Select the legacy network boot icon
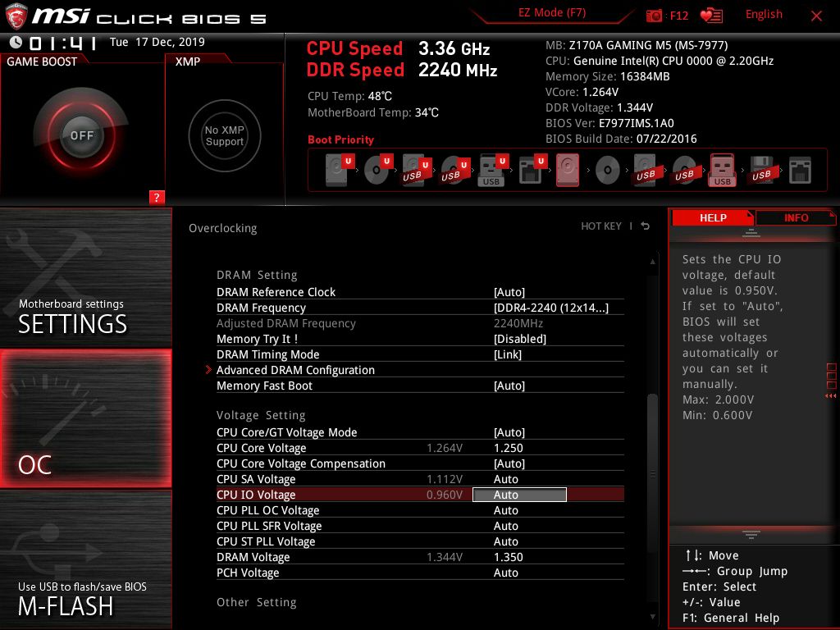Viewport: 840px width, 630px height. pos(800,170)
